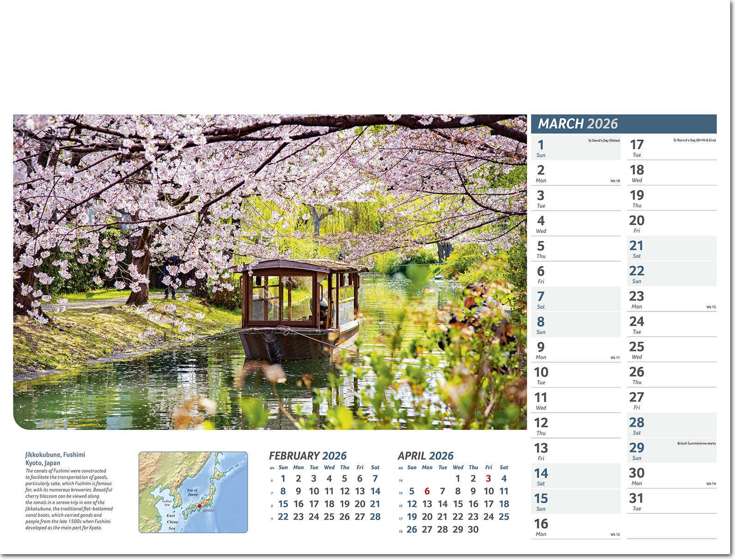Click red date 3 in April mini calendar

pyautogui.click(x=488, y=479)
